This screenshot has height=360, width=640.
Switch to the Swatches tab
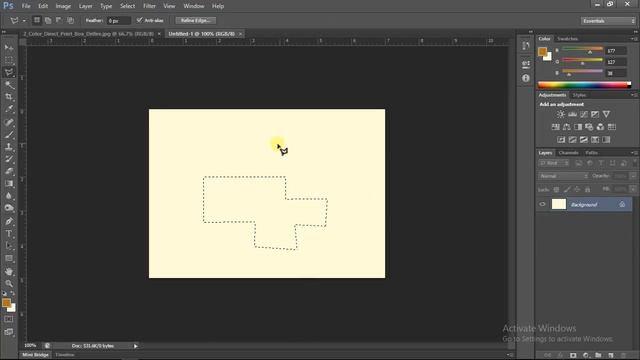(x=567, y=39)
